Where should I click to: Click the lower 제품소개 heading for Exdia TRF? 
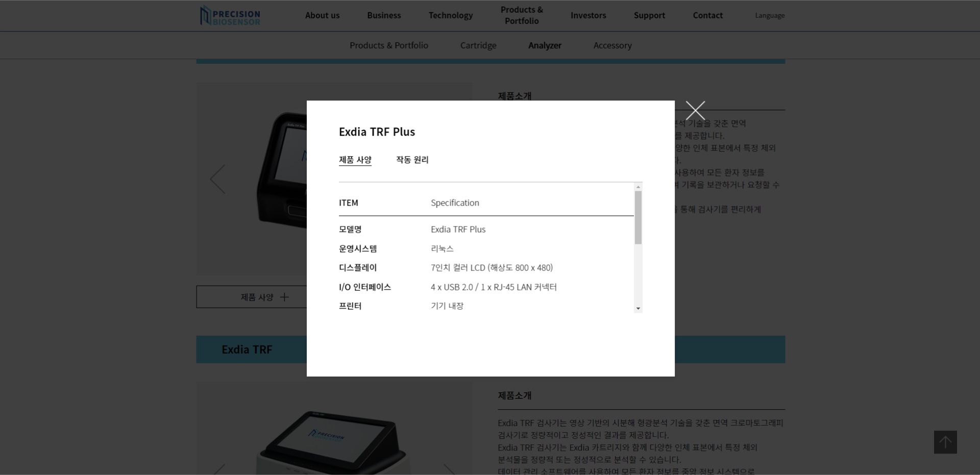click(x=514, y=395)
